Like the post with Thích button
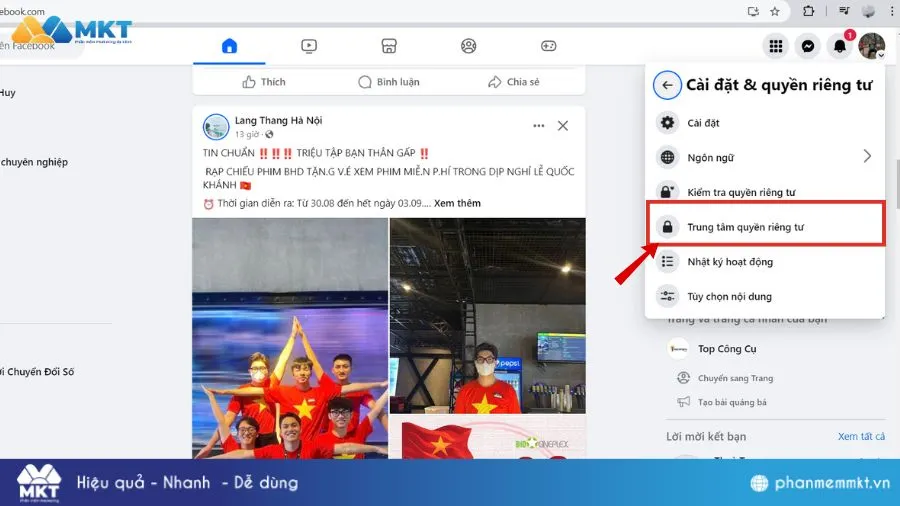The height and width of the screenshot is (506, 900). [x=263, y=82]
